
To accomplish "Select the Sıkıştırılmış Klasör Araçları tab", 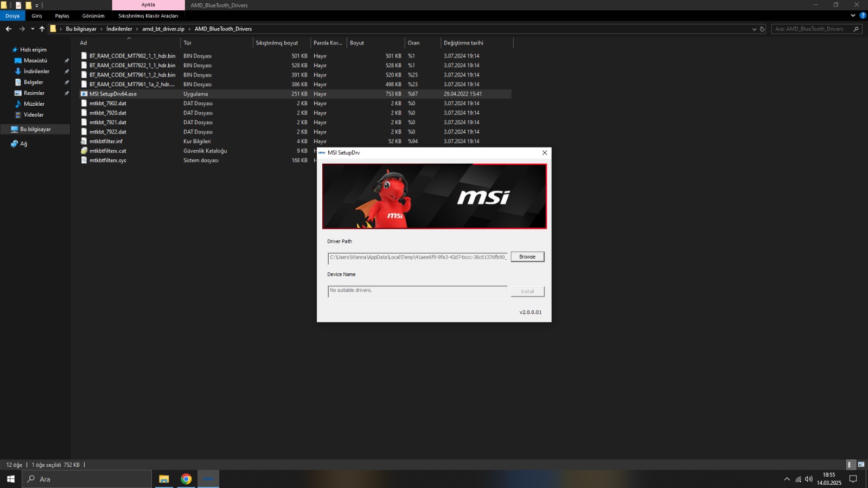I will coord(148,16).
